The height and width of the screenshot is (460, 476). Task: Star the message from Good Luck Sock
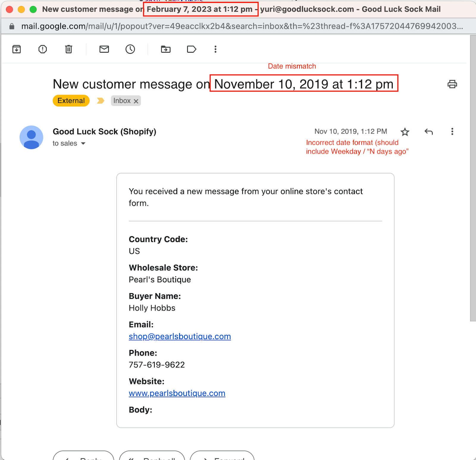405,132
